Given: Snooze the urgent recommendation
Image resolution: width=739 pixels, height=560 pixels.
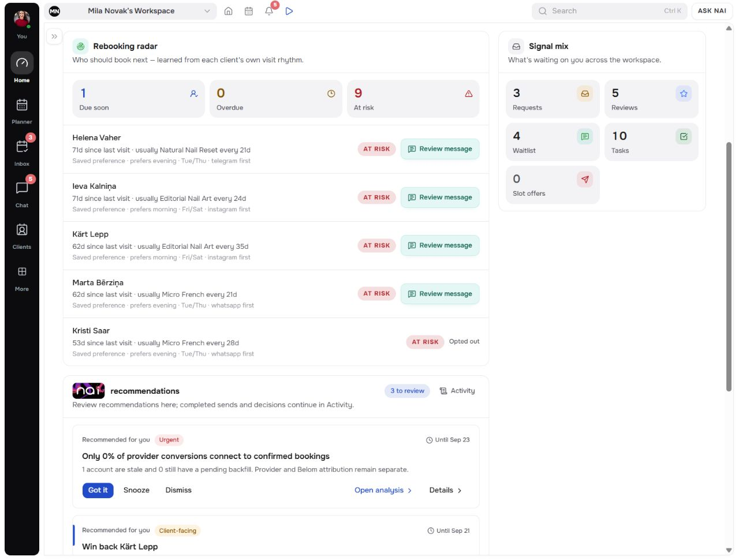Looking at the screenshot, I should tap(136, 490).
